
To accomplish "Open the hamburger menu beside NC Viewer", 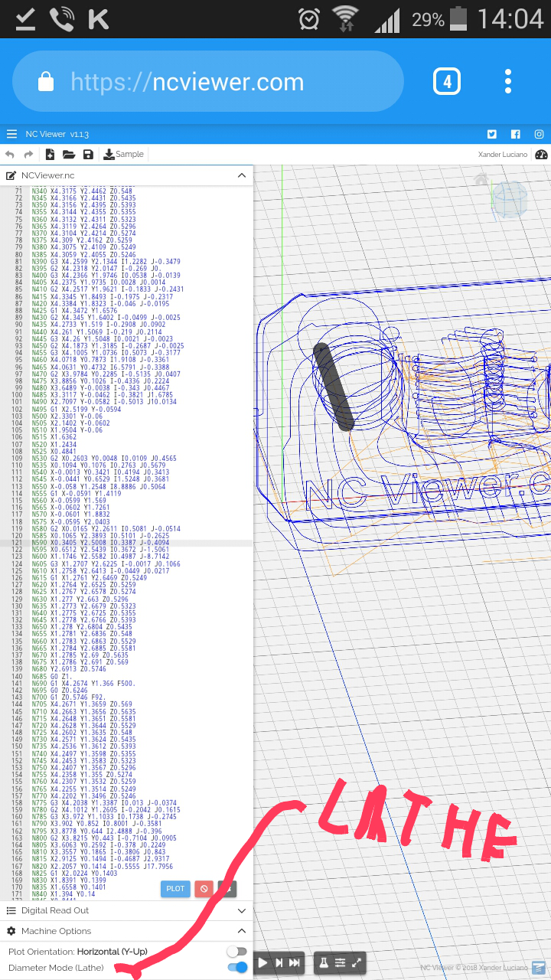I will (11, 134).
